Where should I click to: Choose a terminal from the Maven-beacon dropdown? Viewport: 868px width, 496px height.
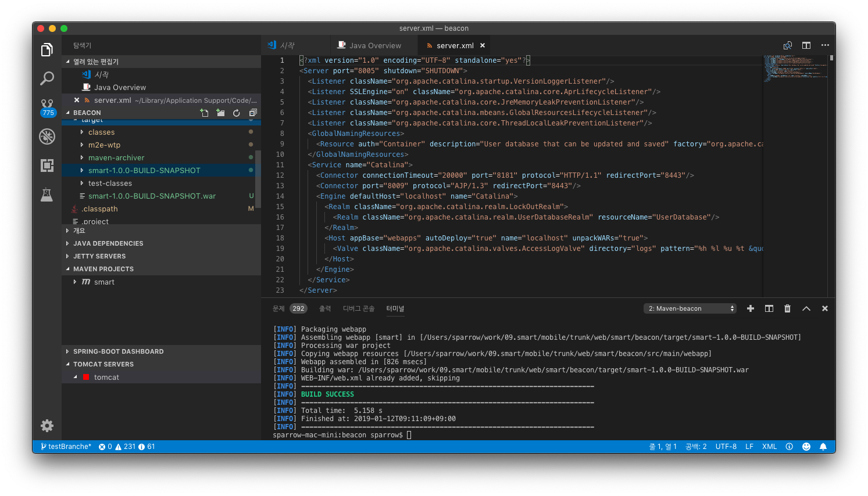click(690, 308)
